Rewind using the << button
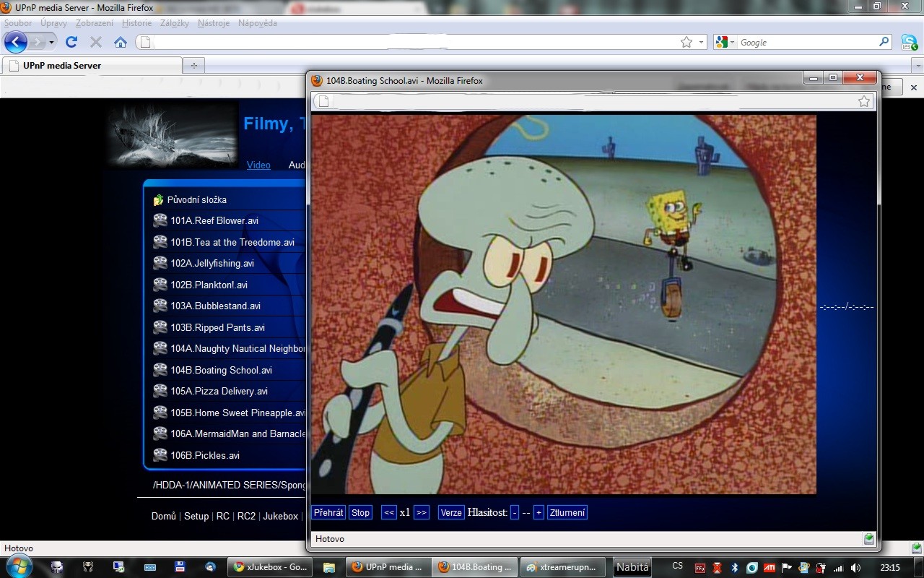 click(389, 512)
